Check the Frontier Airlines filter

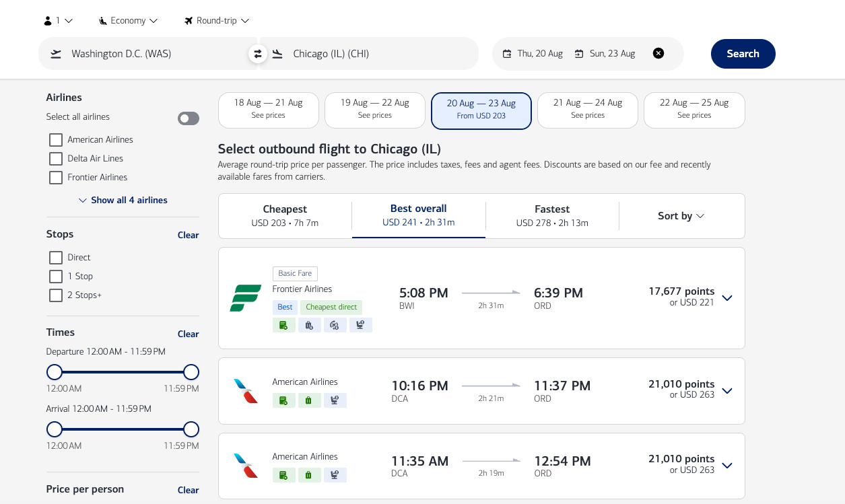(56, 178)
